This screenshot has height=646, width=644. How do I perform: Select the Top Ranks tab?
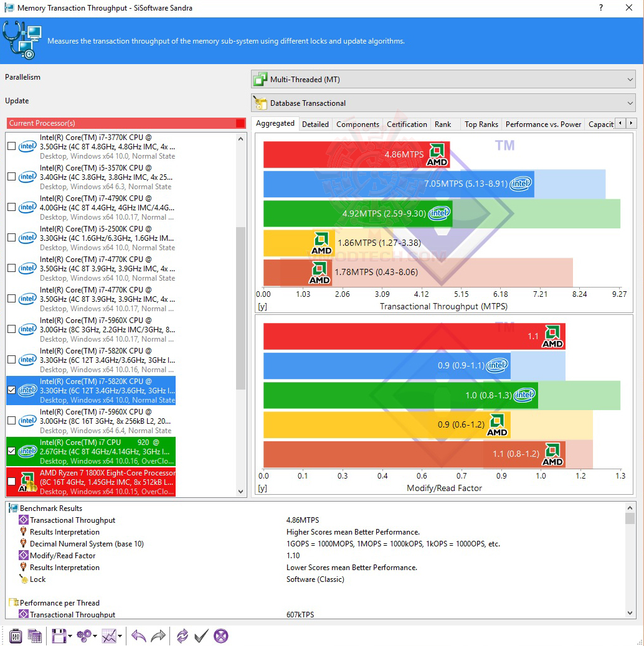point(481,124)
